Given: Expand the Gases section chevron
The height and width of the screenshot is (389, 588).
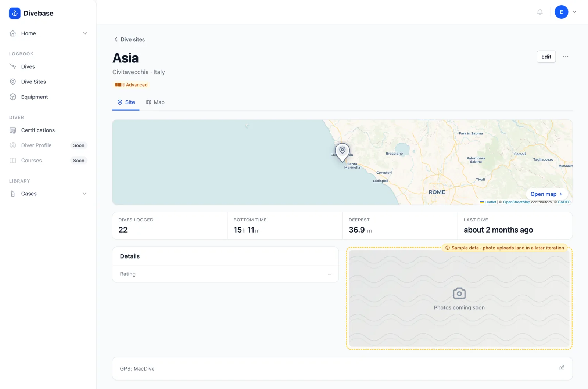Looking at the screenshot, I should click(84, 194).
